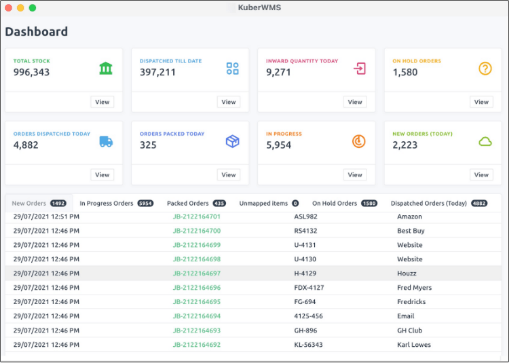509x363 pixels.
Task: Click the Houzz channel cell
Action: tap(407, 273)
